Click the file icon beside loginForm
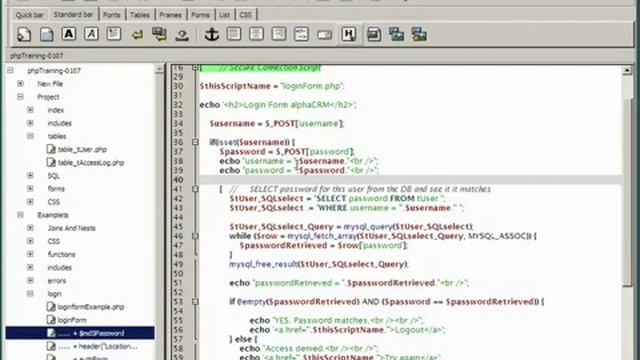The image size is (640, 360). click(51, 320)
